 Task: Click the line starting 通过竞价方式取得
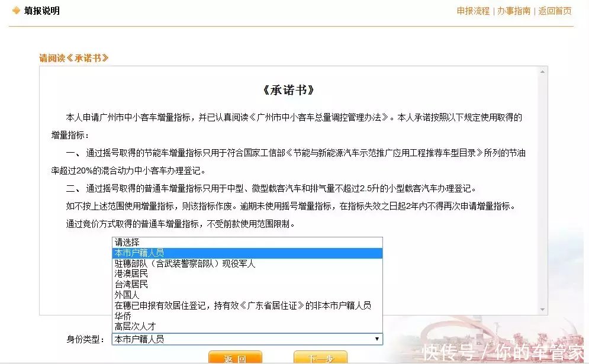[181, 224]
